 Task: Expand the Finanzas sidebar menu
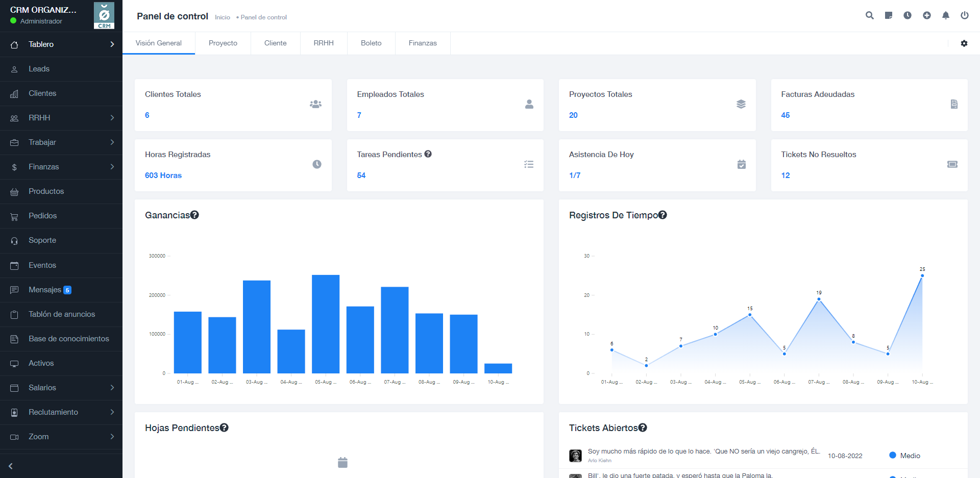pos(61,167)
